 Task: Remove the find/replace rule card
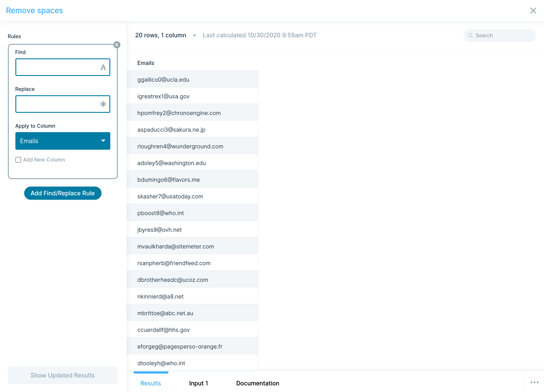coord(117,45)
